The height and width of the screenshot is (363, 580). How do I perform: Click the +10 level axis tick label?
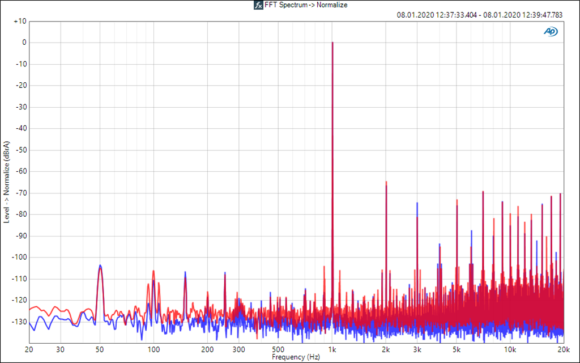point(20,21)
